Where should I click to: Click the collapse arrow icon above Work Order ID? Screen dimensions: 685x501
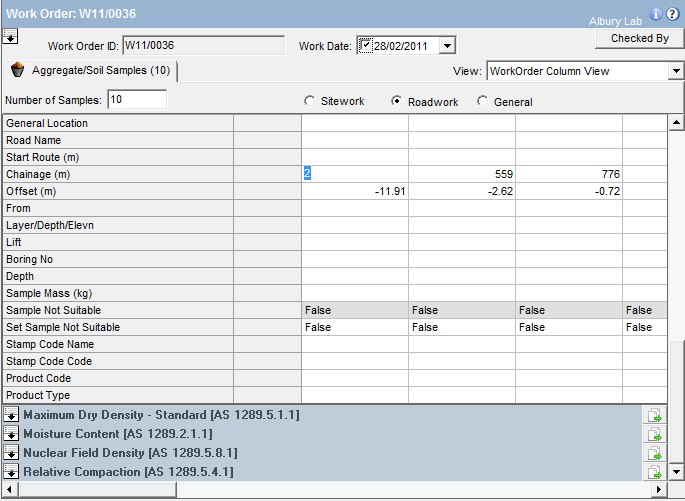point(11,35)
